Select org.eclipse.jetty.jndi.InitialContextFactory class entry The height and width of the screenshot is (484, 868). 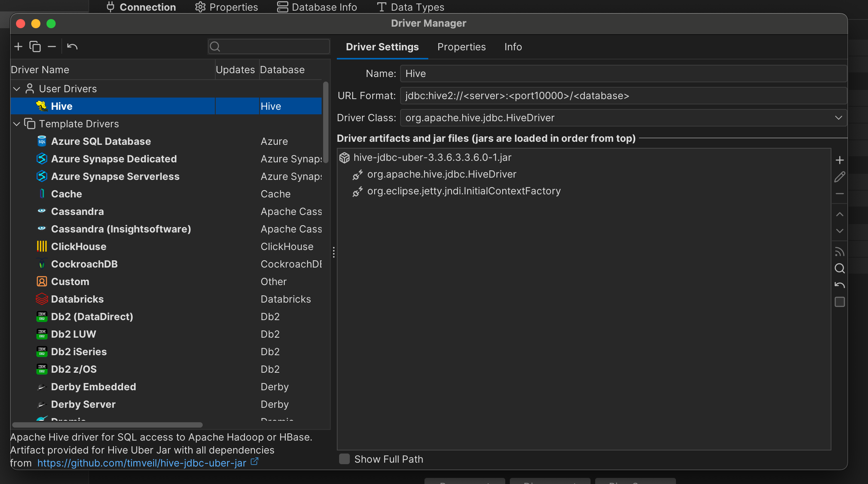464,191
